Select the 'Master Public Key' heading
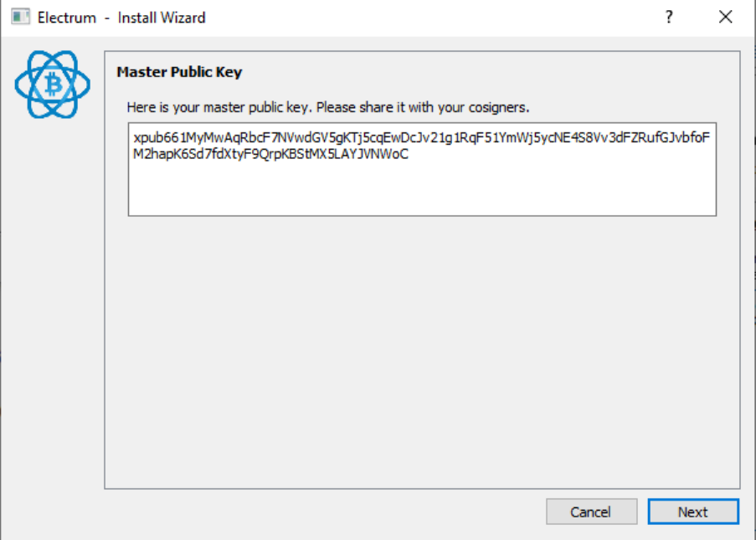The image size is (756, 540). (x=179, y=72)
